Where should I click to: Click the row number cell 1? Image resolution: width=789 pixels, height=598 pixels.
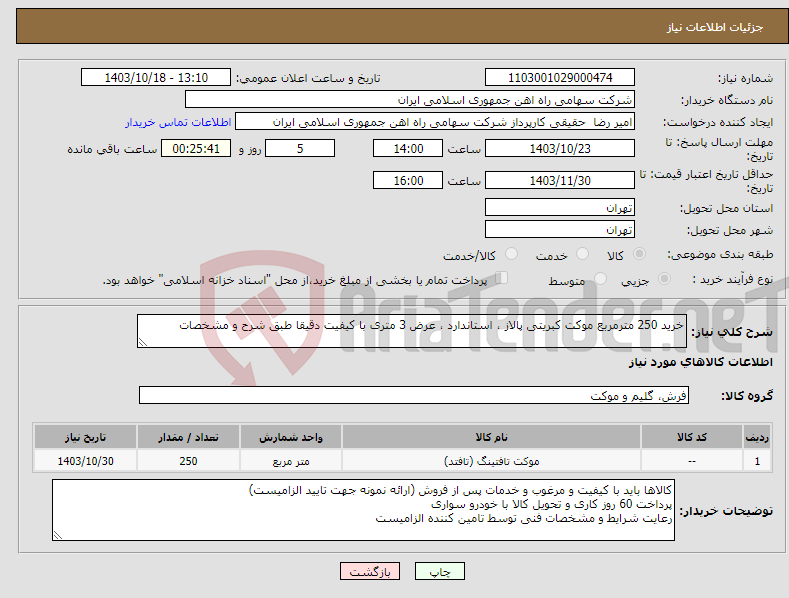(757, 461)
